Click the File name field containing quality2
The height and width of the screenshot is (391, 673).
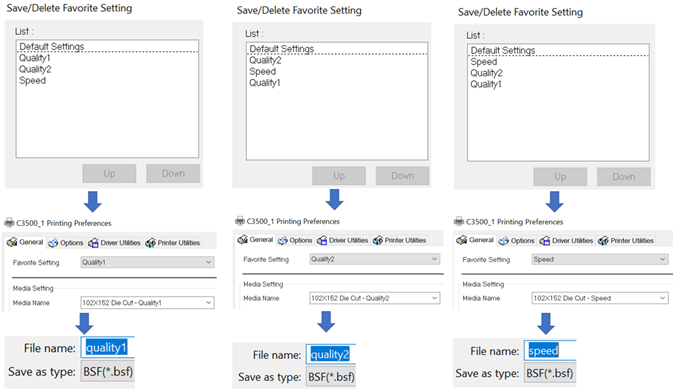(331, 354)
